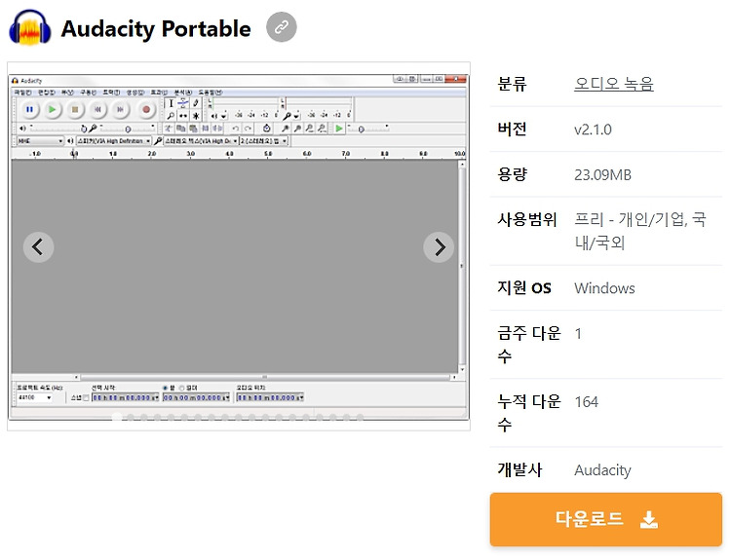731x560 pixels.
Task: Click the output volume slider
Action: pyautogui.click(x=57, y=129)
